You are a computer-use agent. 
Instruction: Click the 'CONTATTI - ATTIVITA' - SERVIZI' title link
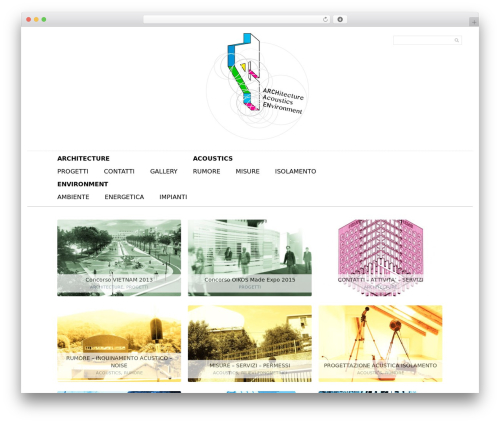(x=380, y=280)
